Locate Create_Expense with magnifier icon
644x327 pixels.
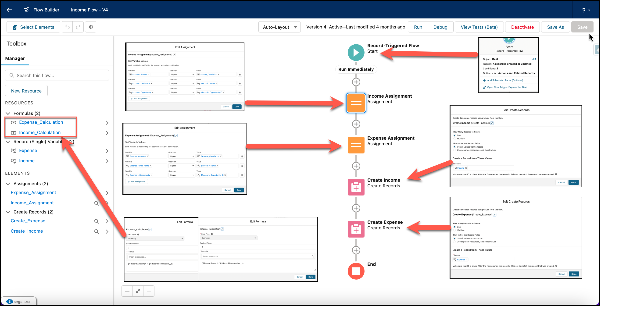pyautogui.click(x=97, y=221)
